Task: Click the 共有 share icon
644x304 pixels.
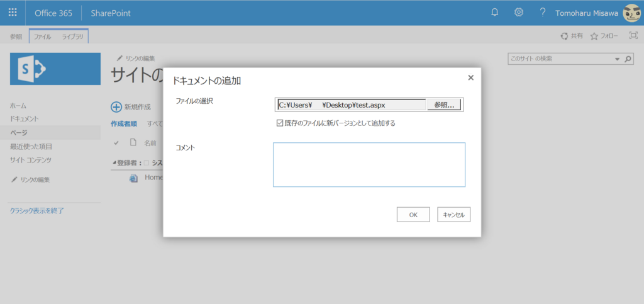Action: coord(564,37)
